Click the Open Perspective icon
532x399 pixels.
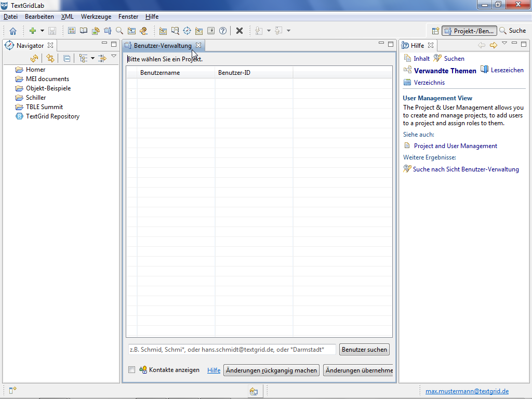435,31
